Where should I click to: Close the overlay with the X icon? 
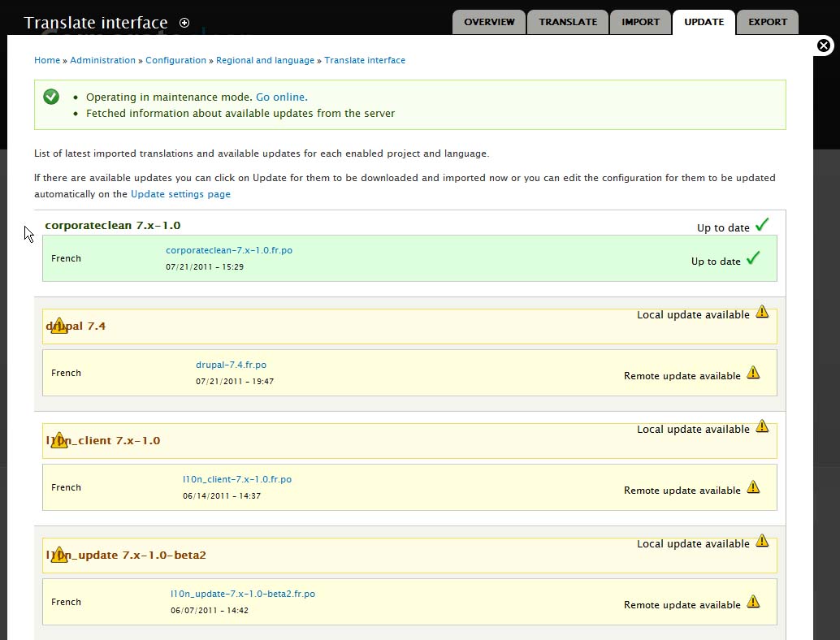[x=824, y=45]
